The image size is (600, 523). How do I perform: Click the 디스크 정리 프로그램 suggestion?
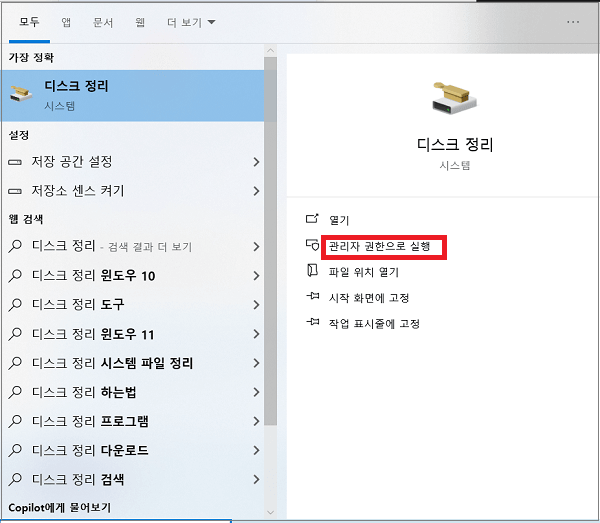(90, 421)
